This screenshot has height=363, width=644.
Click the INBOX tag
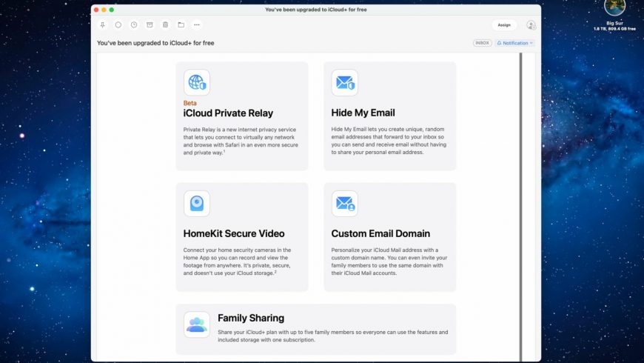pos(482,43)
